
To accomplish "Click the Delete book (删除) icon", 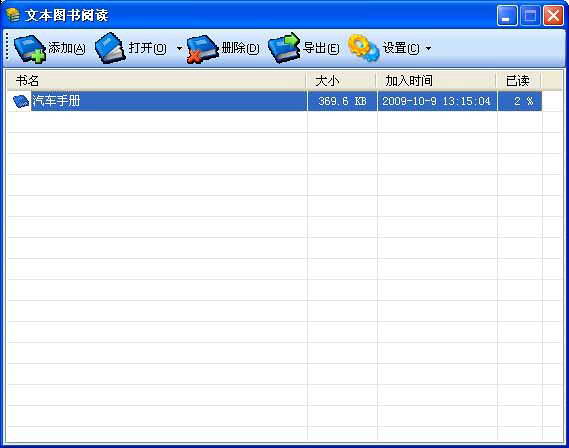I will click(x=203, y=49).
